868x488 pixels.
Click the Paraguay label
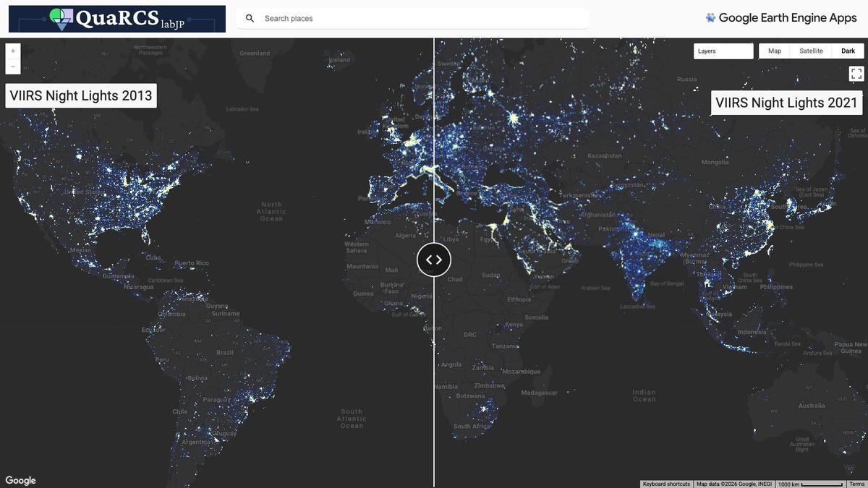217,400
